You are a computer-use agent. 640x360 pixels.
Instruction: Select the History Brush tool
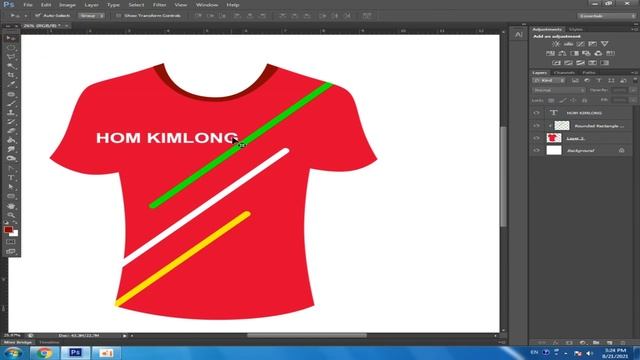[x=10, y=122]
